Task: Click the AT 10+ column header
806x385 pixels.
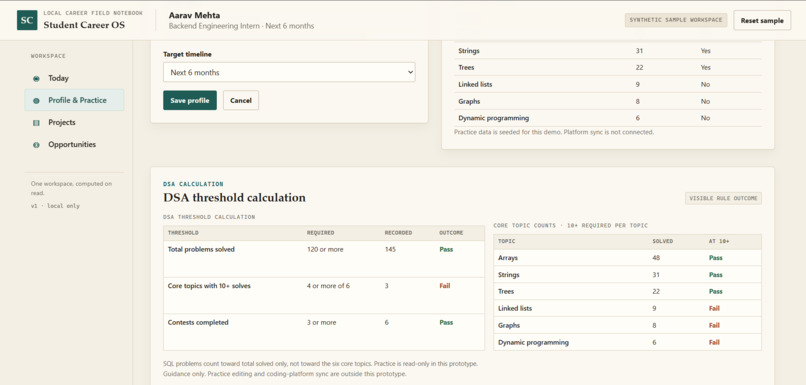Action: pos(719,241)
